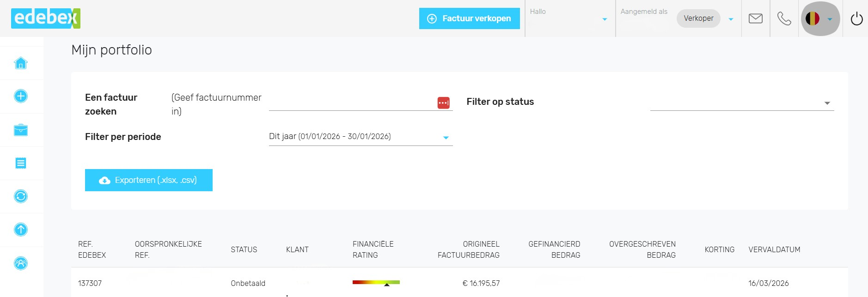Expand the Hallo user dropdown
Image resolution: width=868 pixels, height=297 pixels.
[570, 19]
